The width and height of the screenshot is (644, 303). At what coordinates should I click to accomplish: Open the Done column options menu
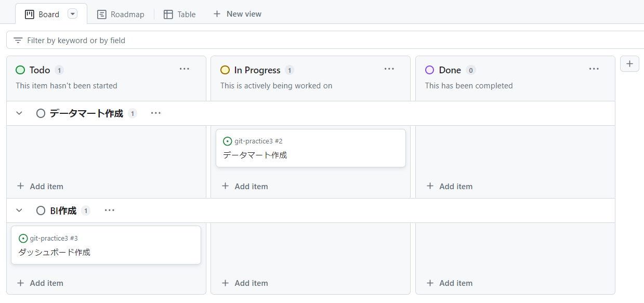coord(594,69)
